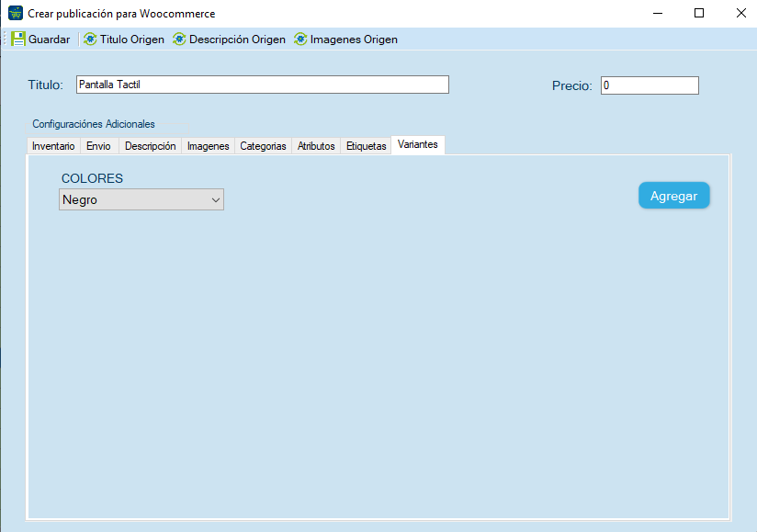Expand the COLORES dropdown arrow
Image resolution: width=757 pixels, height=532 pixels.
click(x=216, y=200)
